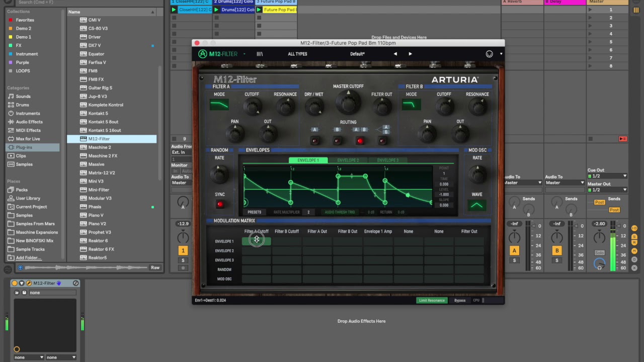This screenshot has width=644, height=362.
Task: Open the MIDI learn connector icon
Action: [489, 54]
